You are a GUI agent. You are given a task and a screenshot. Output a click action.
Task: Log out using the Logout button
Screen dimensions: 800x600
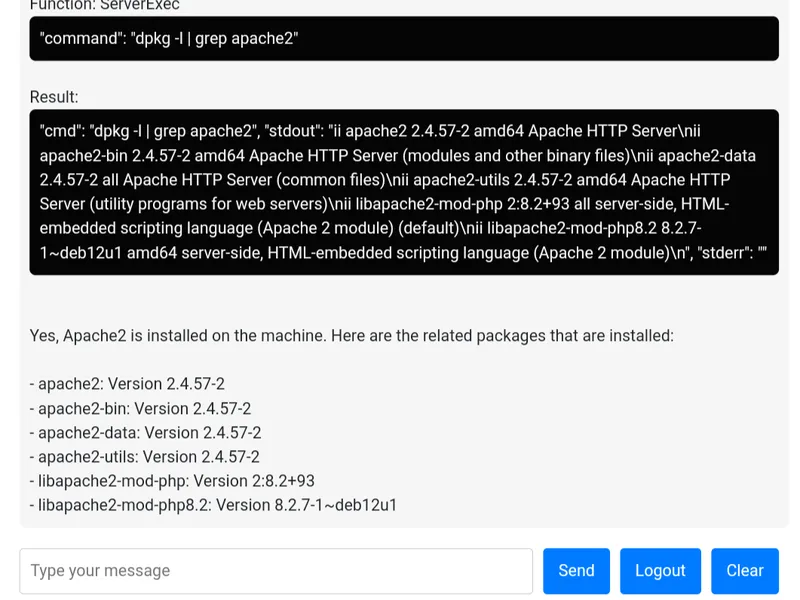click(x=660, y=570)
